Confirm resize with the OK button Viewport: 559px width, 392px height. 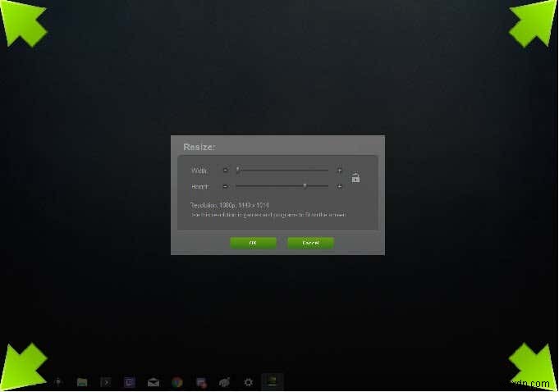click(253, 243)
